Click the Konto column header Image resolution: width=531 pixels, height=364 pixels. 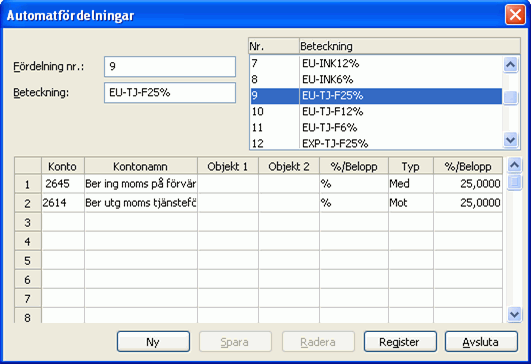63,166
